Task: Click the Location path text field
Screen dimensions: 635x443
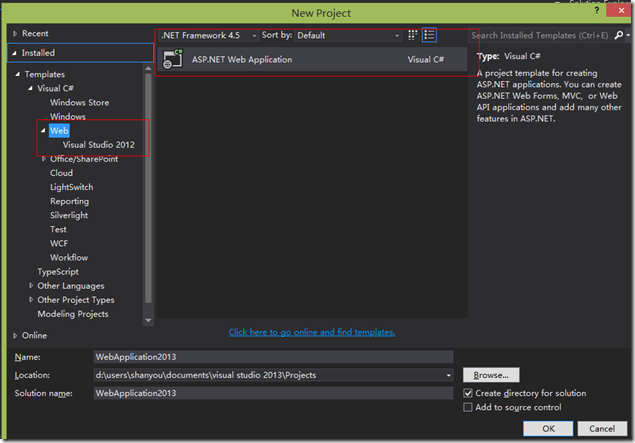Action: pos(268,375)
